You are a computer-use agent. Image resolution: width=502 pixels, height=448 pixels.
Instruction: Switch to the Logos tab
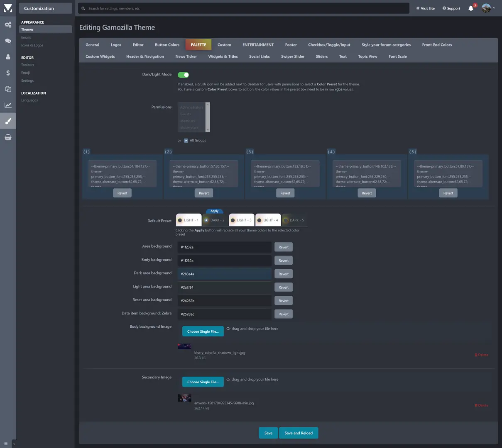pos(116,45)
